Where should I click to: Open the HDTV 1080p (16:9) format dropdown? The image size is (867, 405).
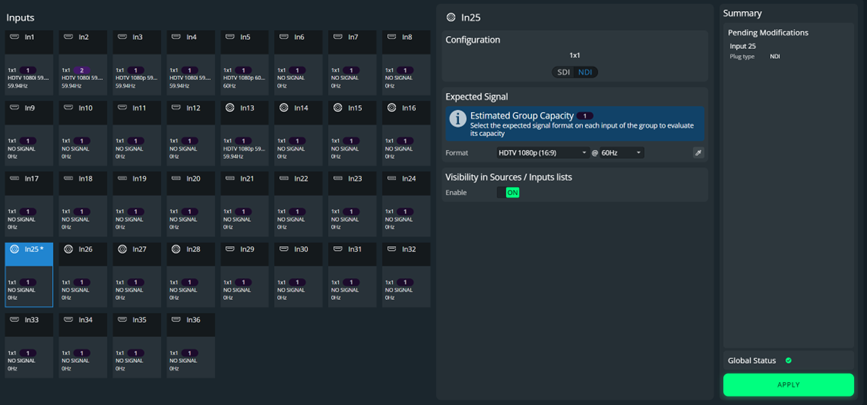542,153
